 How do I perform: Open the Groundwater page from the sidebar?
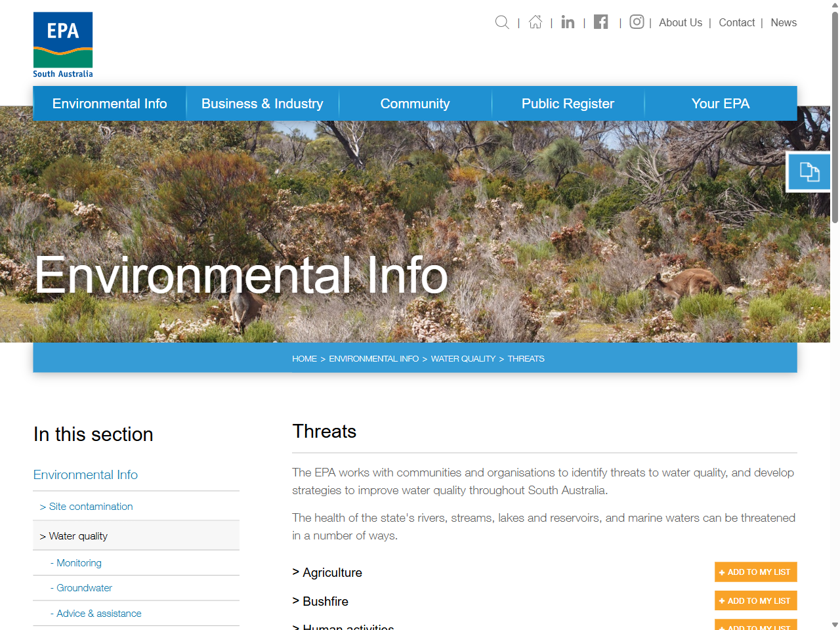click(x=83, y=587)
